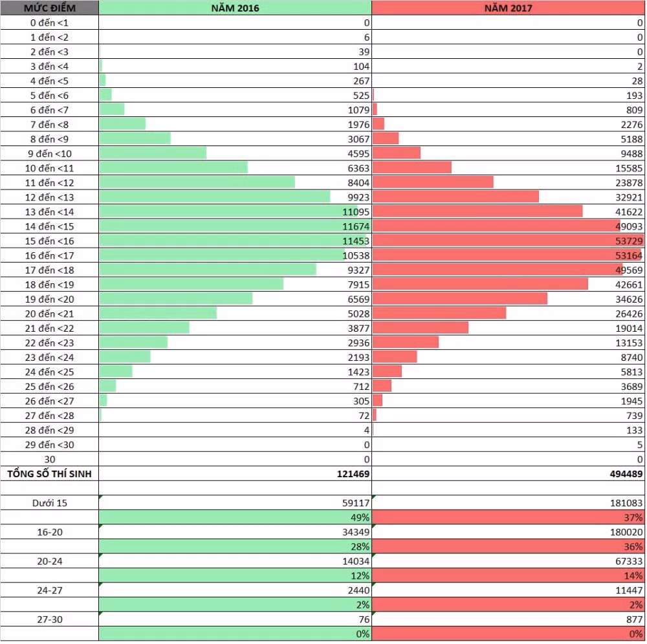Click the green 49% percentage cell
Viewport: 647px width, 644px height.
(x=236, y=517)
